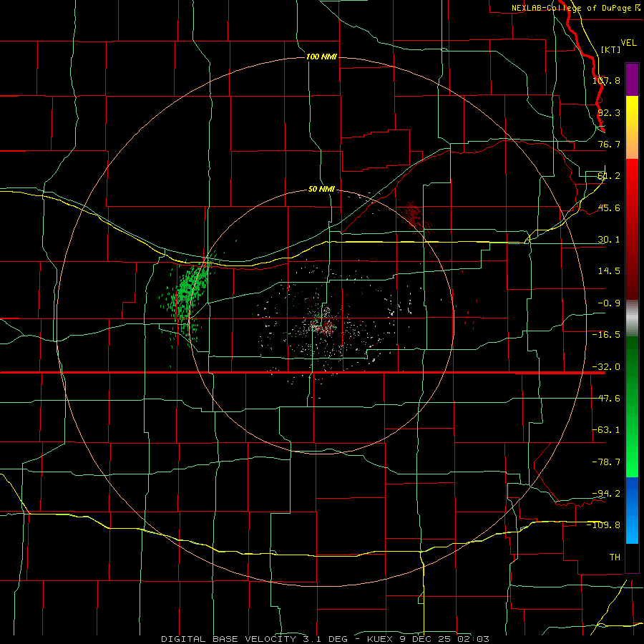Select the -47.6 velocity scale value

[x=607, y=399]
